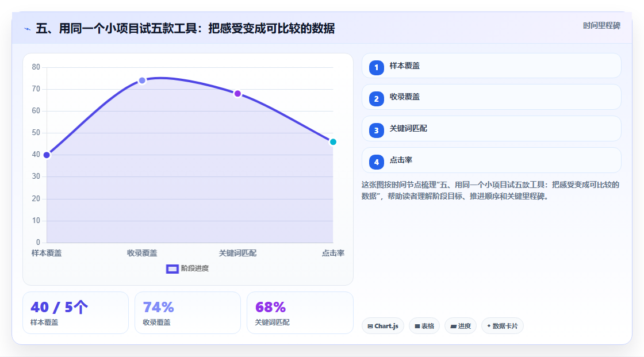644x357 pixels.
Task: Click the Chart.js tag chip
Action: point(383,326)
